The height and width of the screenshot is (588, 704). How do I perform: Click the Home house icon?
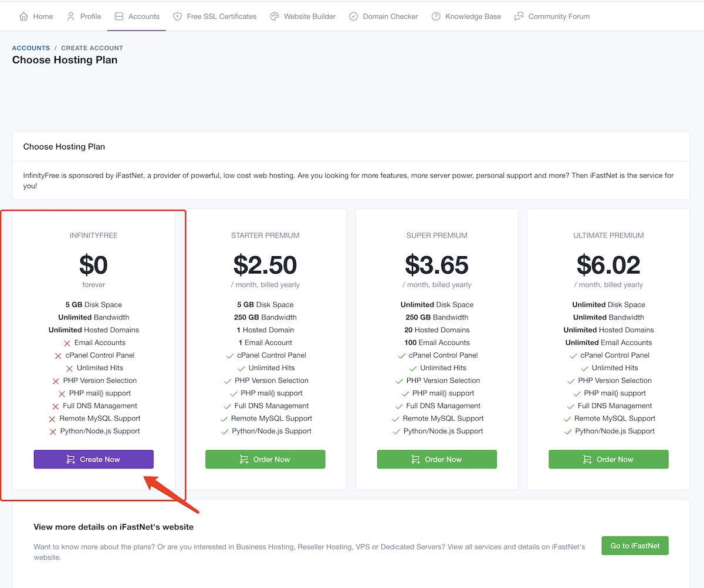coord(23,16)
